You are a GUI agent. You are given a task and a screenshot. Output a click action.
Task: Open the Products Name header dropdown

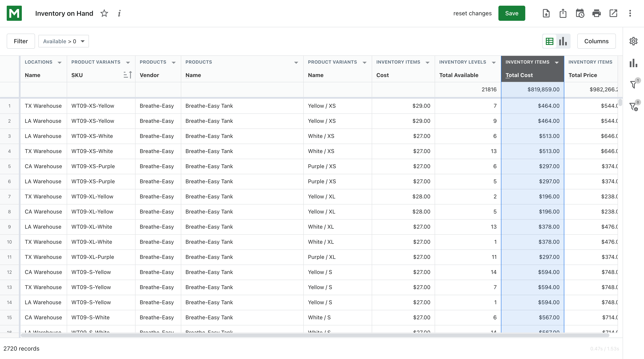(x=296, y=62)
